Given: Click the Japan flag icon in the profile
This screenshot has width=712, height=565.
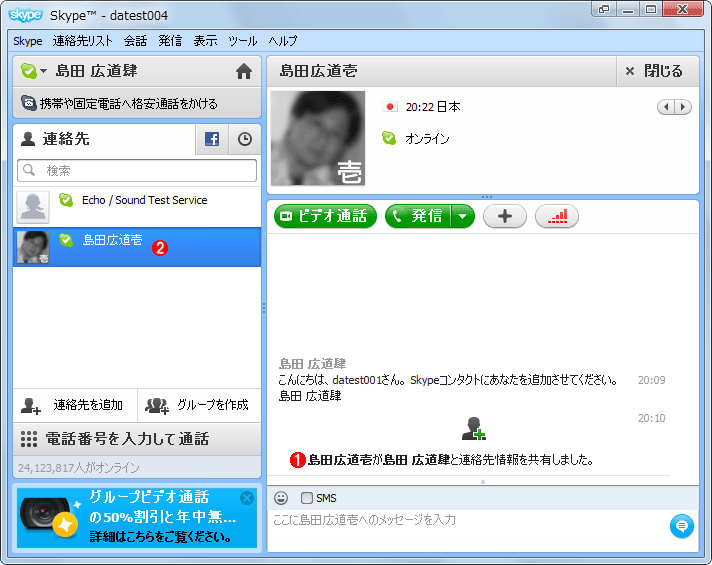Looking at the screenshot, I should [x=390, y=107].
